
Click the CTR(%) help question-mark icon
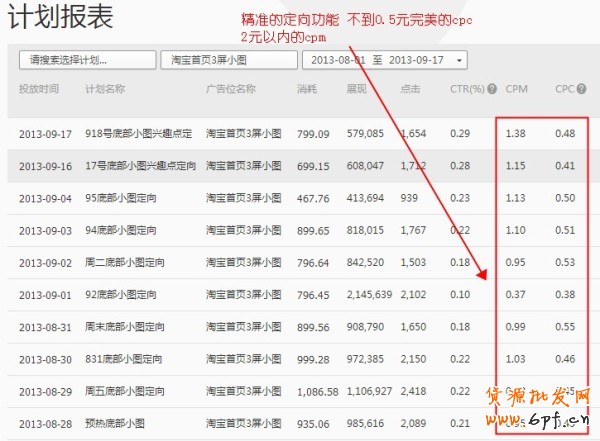coord(493,89)
